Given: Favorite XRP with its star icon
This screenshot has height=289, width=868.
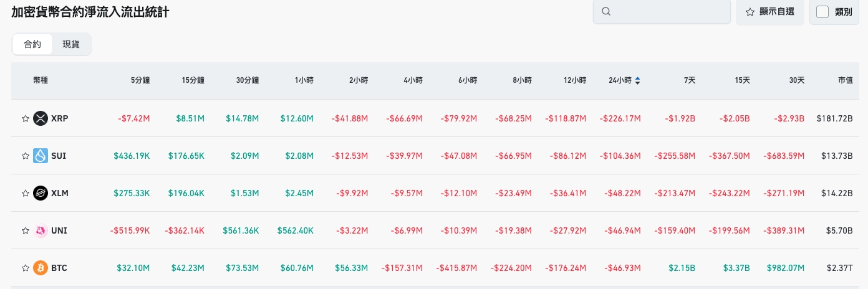Looking at the screenshot, I should 26,118.
